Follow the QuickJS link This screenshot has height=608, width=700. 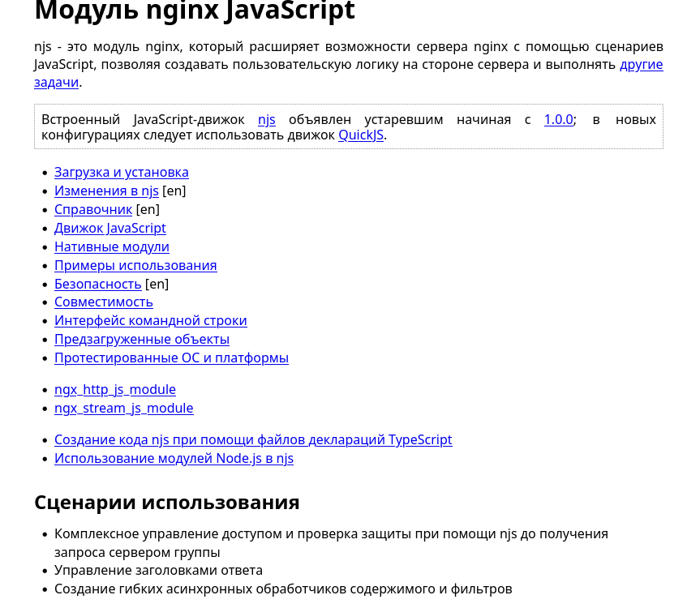pos(361,135)
